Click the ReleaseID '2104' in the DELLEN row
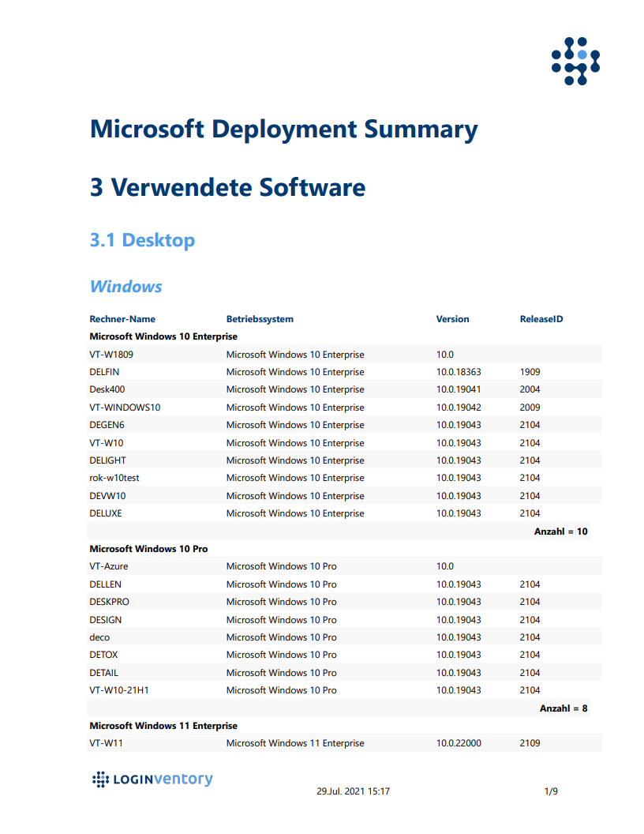Screen dimensions: 644x834 click(x=530, y=584)
